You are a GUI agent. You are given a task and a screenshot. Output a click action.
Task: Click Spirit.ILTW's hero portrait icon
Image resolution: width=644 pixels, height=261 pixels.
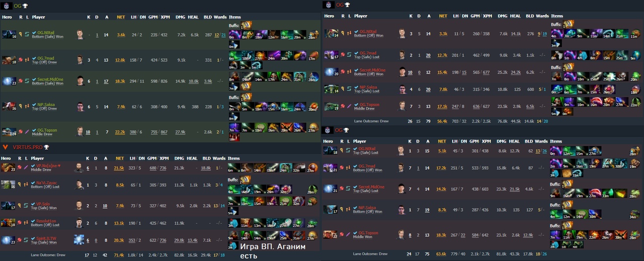[x=7, y=240]
